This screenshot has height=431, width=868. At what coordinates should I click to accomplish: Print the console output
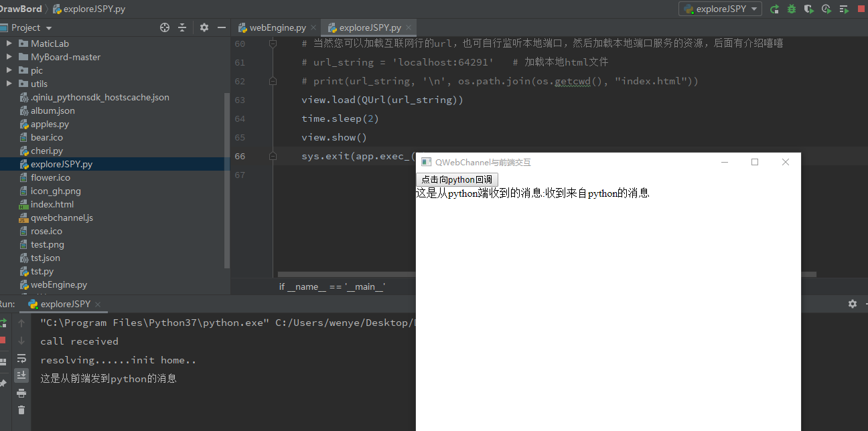(x=21, y=392)
